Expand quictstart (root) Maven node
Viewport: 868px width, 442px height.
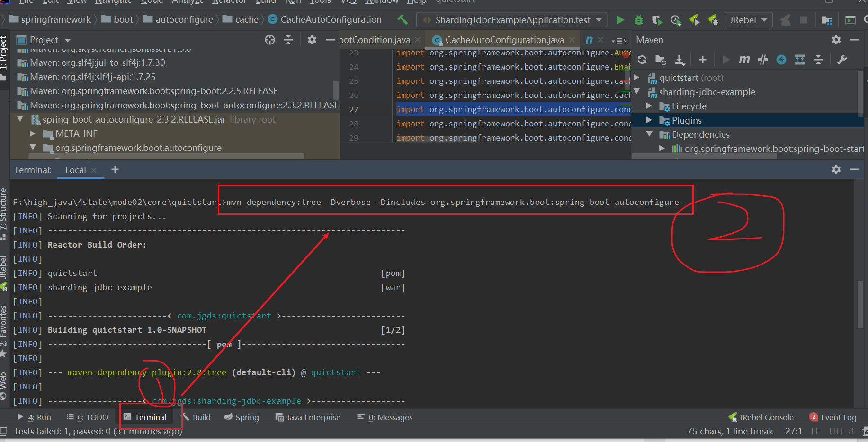(637, 78)
